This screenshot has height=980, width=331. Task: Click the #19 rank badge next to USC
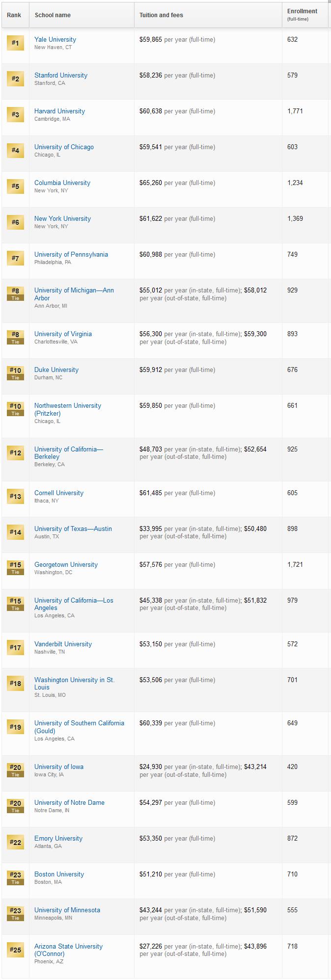point(15,727)
